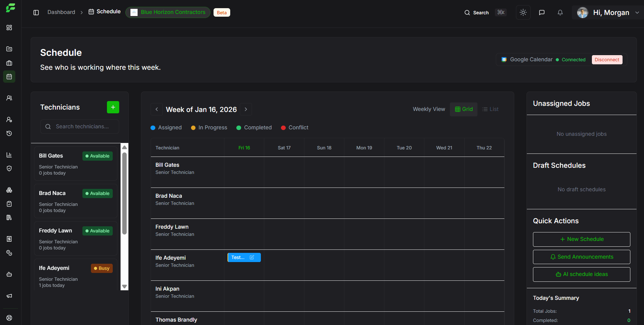Image resolution: width=644 pixels, height=325 pixels.
Task: Click green add technician plus button
Action: [113, 107]
